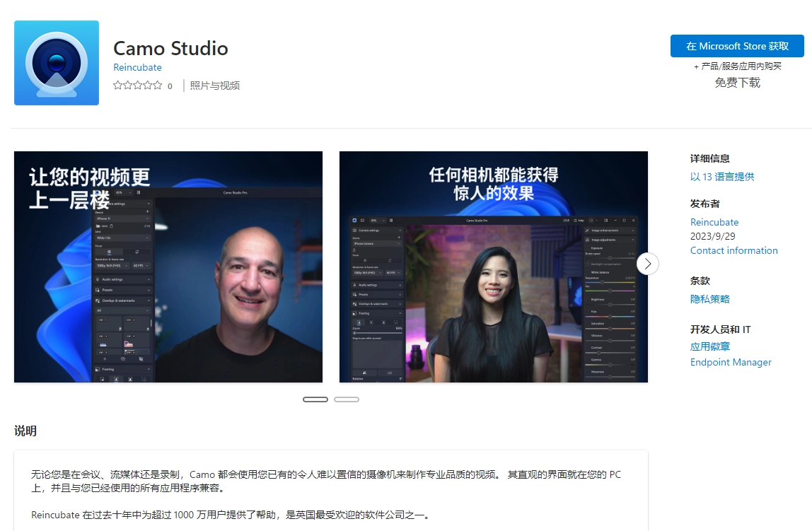Click the 在 Microsoft Store 获取 button
This screenshot has width=812, height=531.
pyautogui.click(x=737, y=46)
